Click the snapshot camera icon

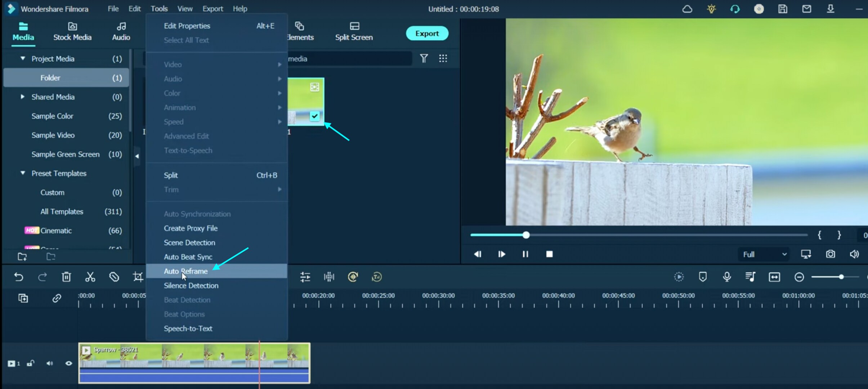(831, 254)
